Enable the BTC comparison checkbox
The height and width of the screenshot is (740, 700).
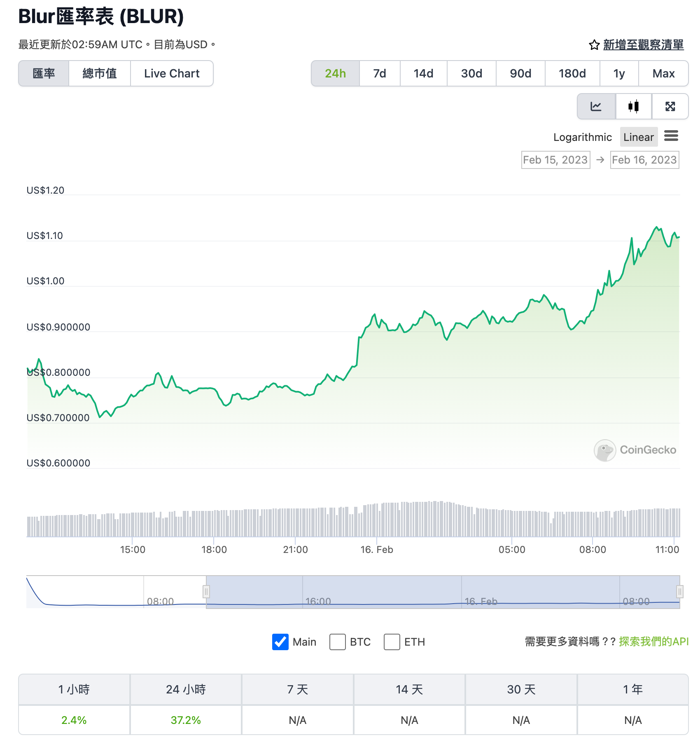pyautogui.click(x=337, y=642)
